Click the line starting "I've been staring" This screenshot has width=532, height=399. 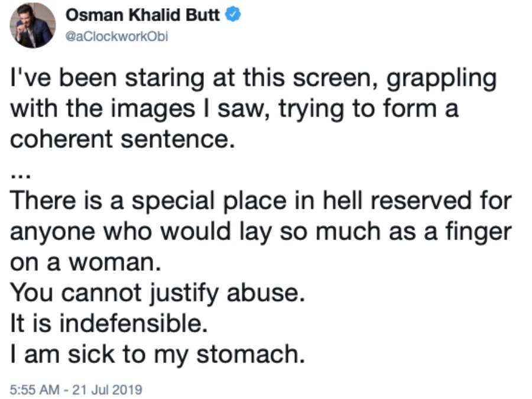coord(254,79)
